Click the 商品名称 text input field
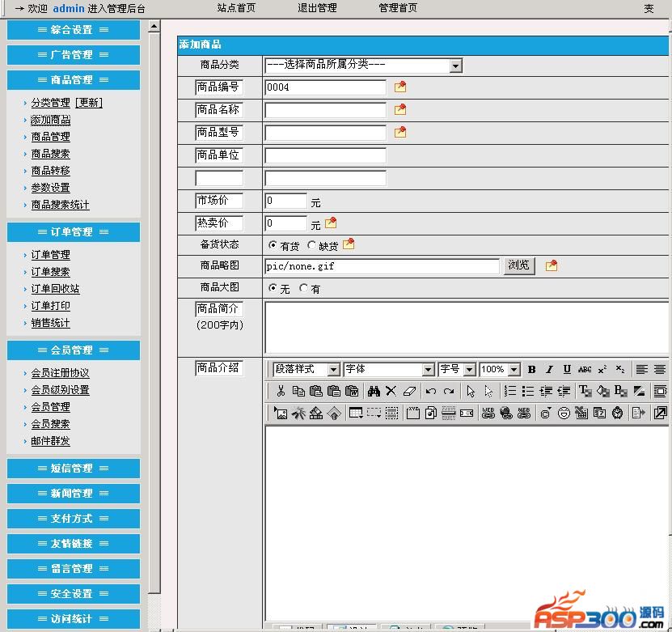The height and width of the screenshot is (632, 672). 325,110
